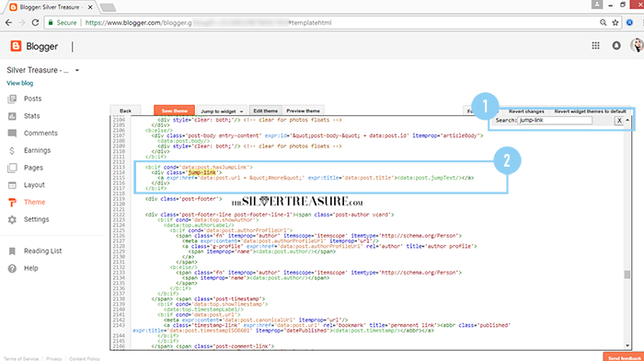Open the notifications bell icon
This screenshot has width=644, height=361.
[616, 46]
